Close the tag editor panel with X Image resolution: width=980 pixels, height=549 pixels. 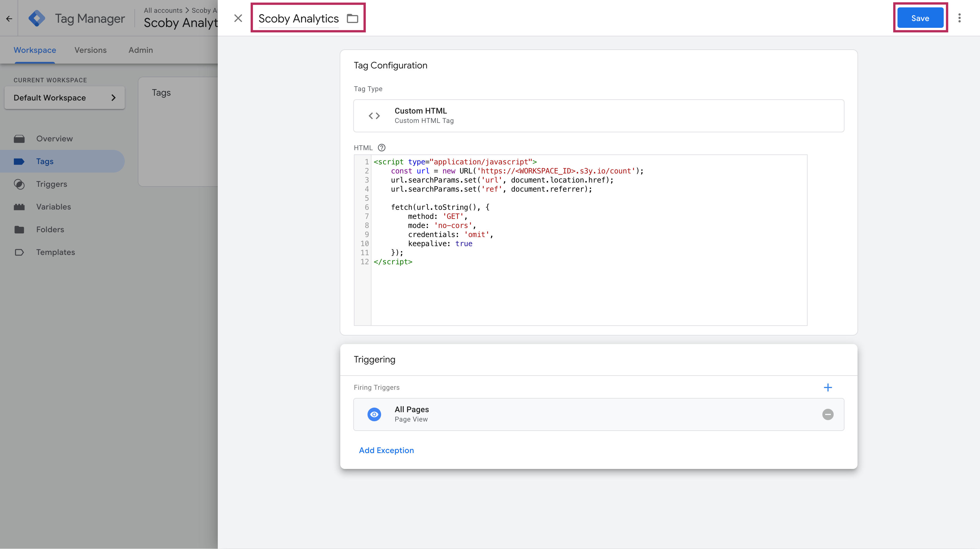[238, 18]
